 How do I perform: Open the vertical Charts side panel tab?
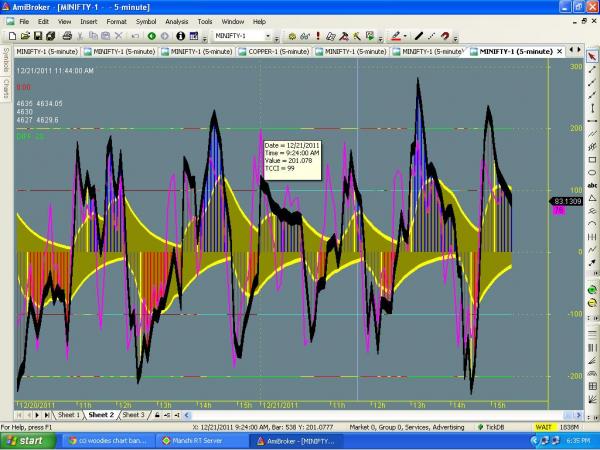click(6, 88)
